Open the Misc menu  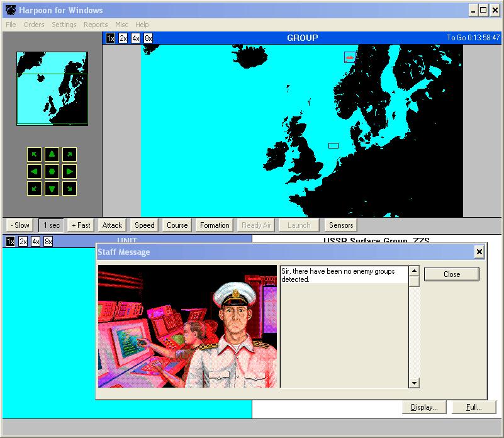[121, 25]
